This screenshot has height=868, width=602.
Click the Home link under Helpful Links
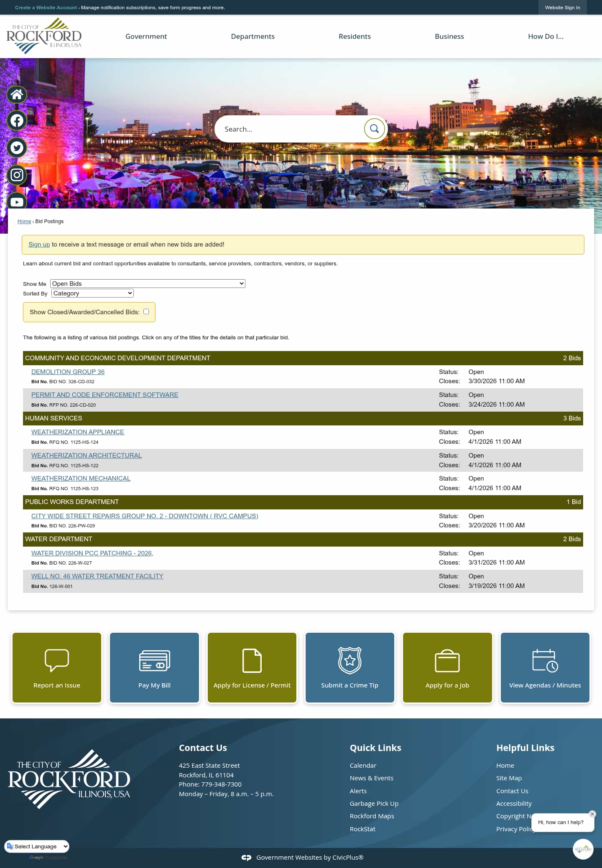click(x=505, y=766)
